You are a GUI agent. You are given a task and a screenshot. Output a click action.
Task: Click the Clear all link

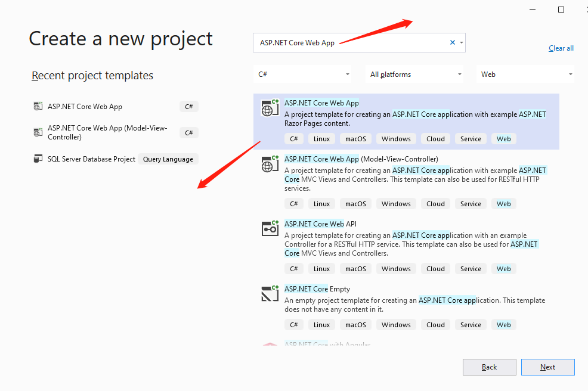click(x=561, y=48)
